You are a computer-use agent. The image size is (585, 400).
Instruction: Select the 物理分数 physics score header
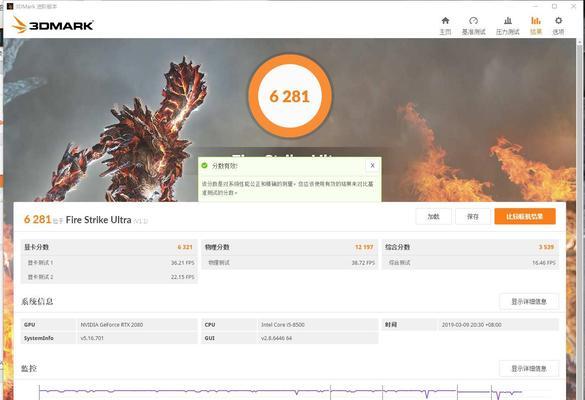click(x=217, y=247)
